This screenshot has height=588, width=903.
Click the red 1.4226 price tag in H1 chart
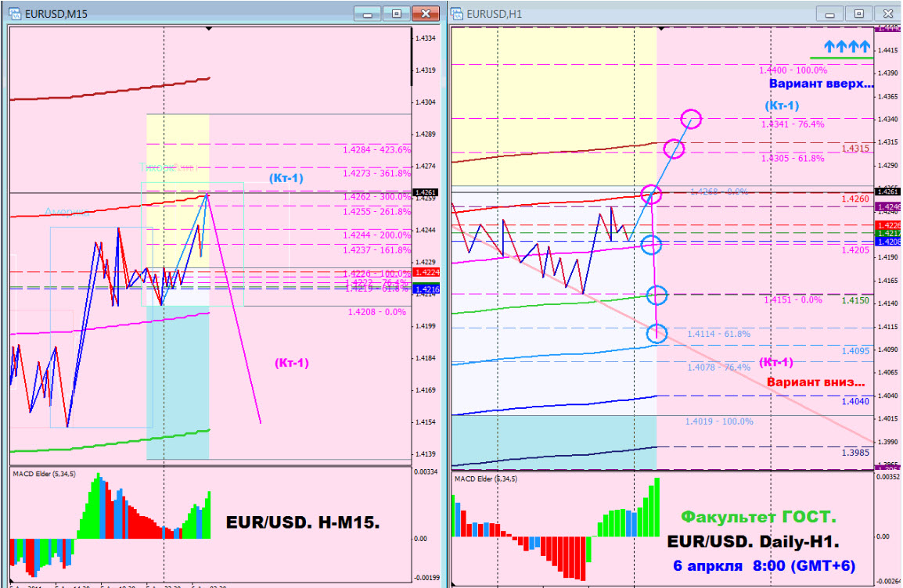pyautogui.click(x=887, y=225)
